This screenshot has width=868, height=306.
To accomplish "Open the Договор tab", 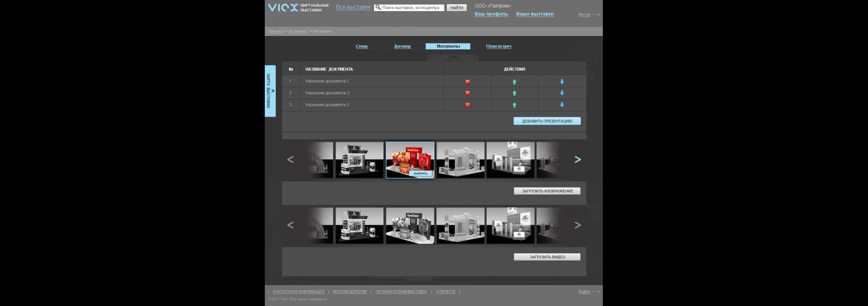I will tap(402, 46).
